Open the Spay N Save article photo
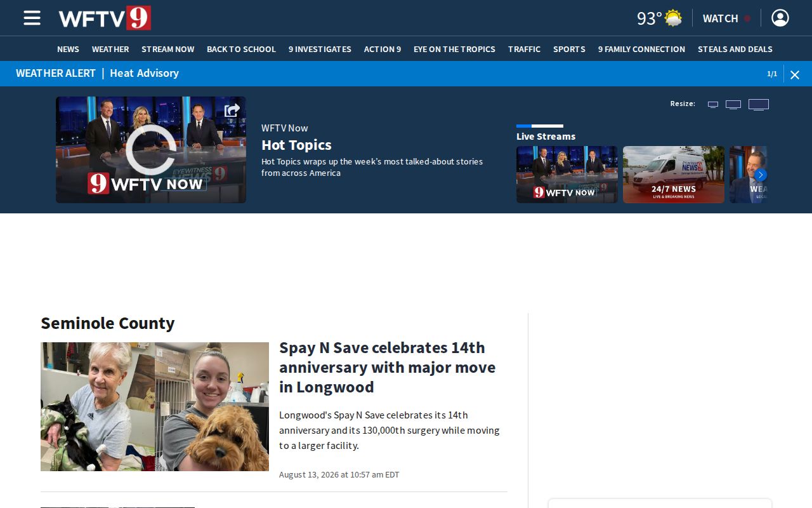 (155, 406)
